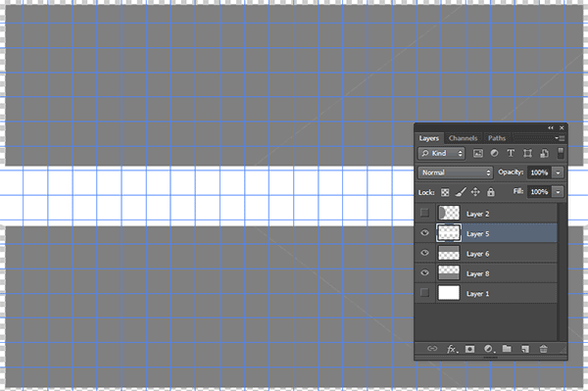Select Layer 1 name text
The width and height of the screenshot is (588, 391).
pyautogui.click(x=478, y=294)
